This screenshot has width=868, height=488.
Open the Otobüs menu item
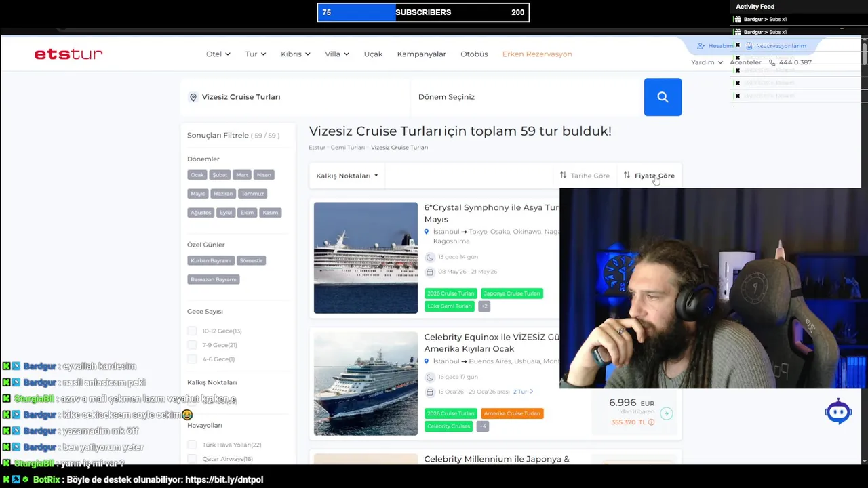click(474, 54)
